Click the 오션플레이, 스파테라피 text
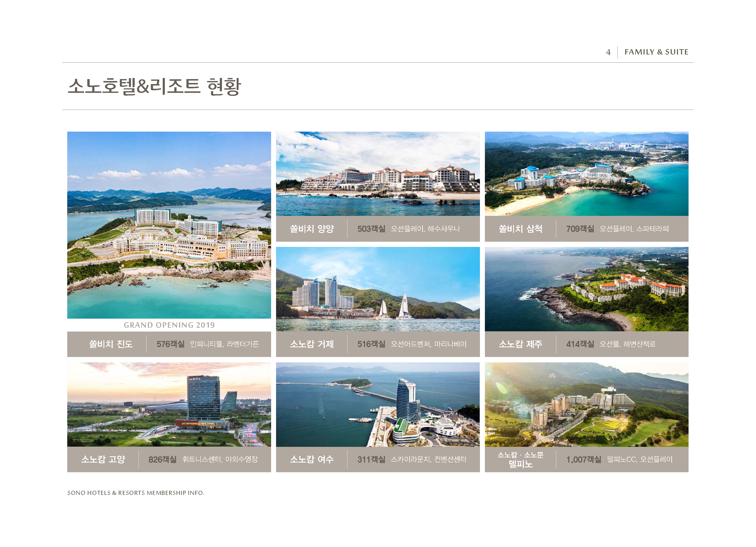 tap(634, 229)
